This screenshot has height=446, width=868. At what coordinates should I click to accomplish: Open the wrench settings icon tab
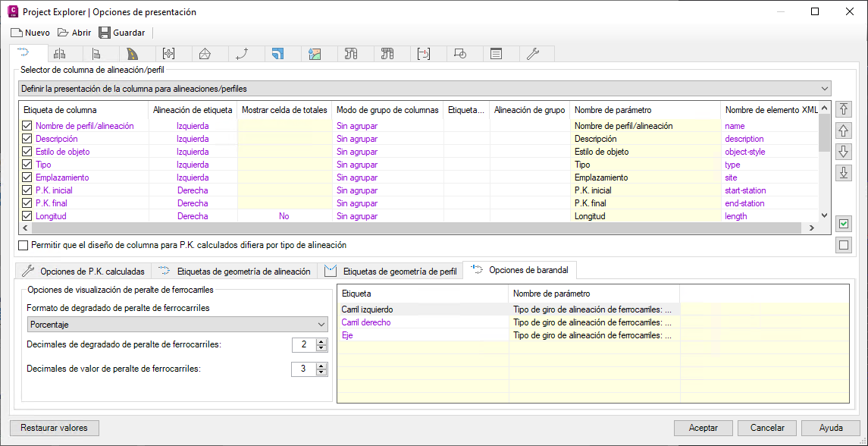pos(532,54)
